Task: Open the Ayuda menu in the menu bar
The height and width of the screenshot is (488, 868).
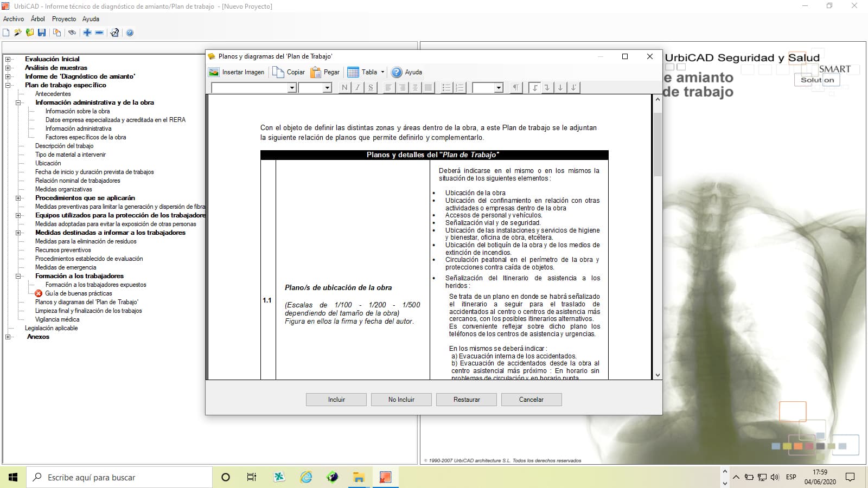Action: pos(91,19)
